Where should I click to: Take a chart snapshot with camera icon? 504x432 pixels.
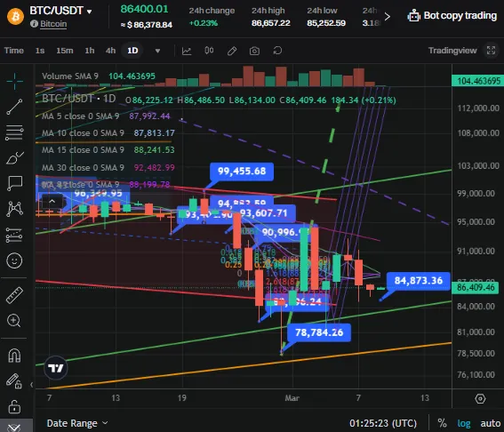(254, 51)
